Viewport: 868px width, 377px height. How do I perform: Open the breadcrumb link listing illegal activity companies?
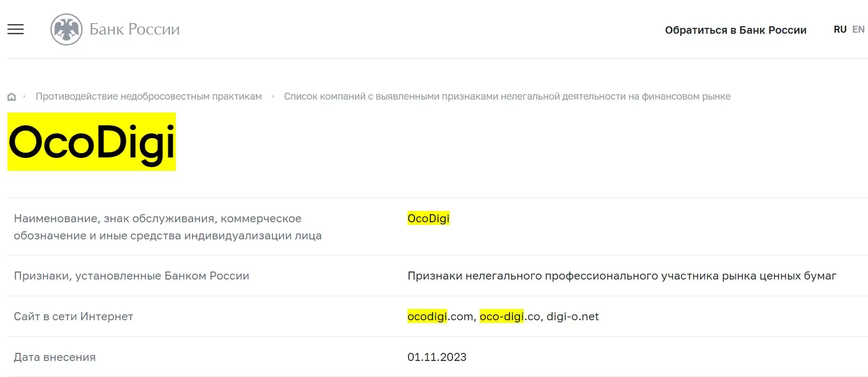pyautogui.click(x=507, y=96)
